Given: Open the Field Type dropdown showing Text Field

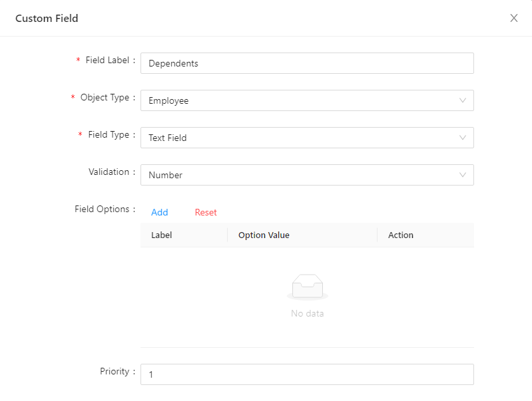Looking at the screenshot, I should tap(307, 138).
